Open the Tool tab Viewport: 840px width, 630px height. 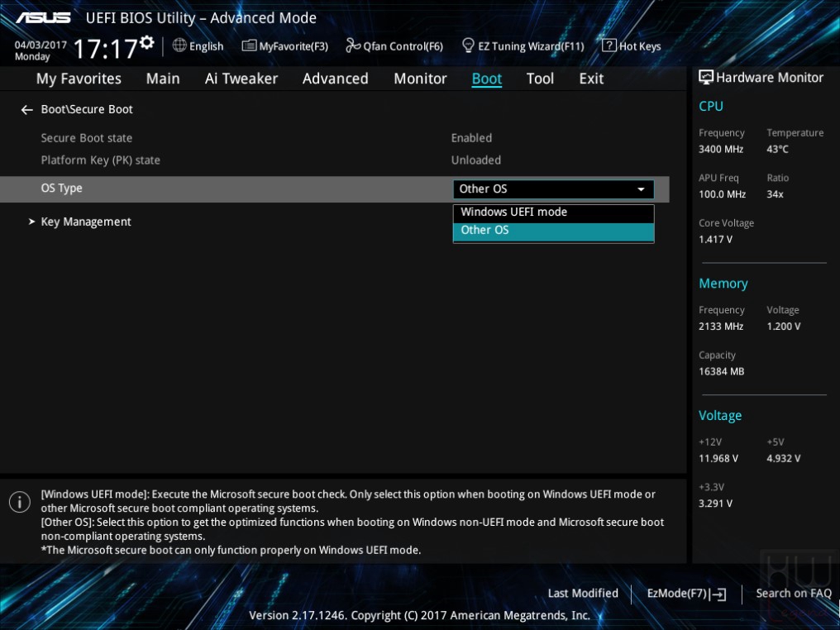pos(540,79)
